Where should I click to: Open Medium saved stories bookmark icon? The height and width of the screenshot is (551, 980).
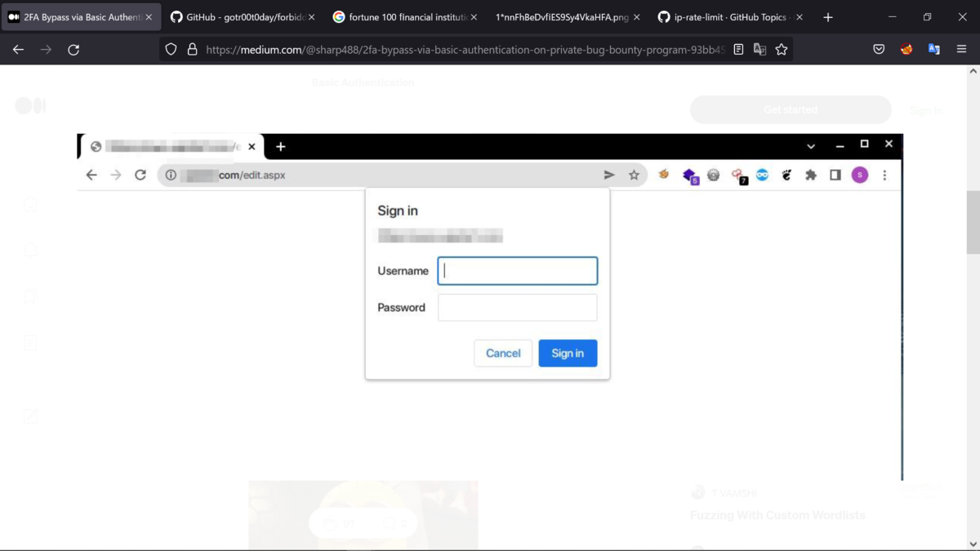click(x=30, y=296)
